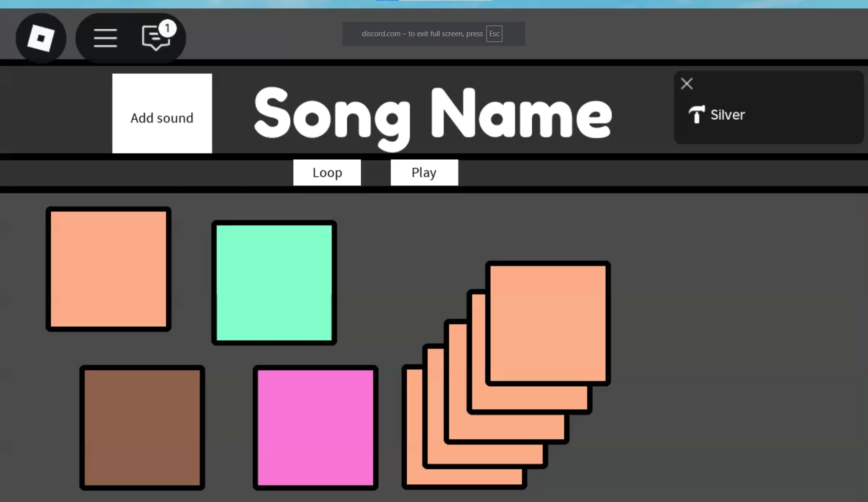This screenshot has height=502, width=868.
Task: Select the Silver hammer build tool icon
Action: coord(696,114)
